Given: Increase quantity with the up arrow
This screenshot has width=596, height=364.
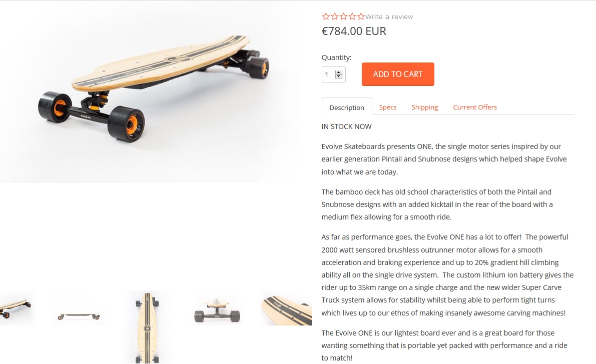Looking at the screenshot, I should click(x=339, y=72).
